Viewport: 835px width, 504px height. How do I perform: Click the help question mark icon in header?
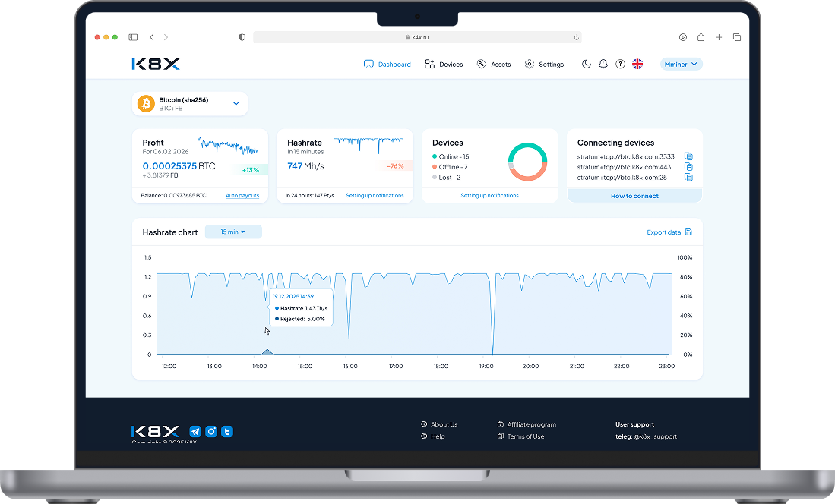point(620,65)
